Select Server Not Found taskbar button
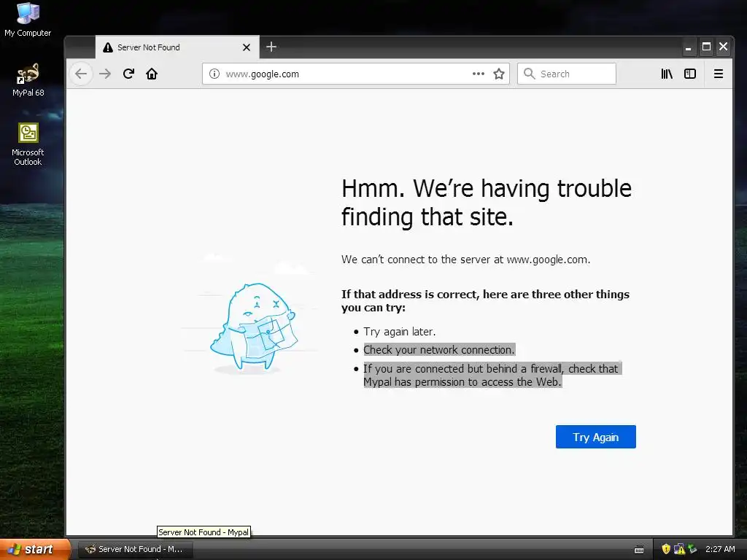The width and height of the screenshot is (747, 560). pos(135,549)
